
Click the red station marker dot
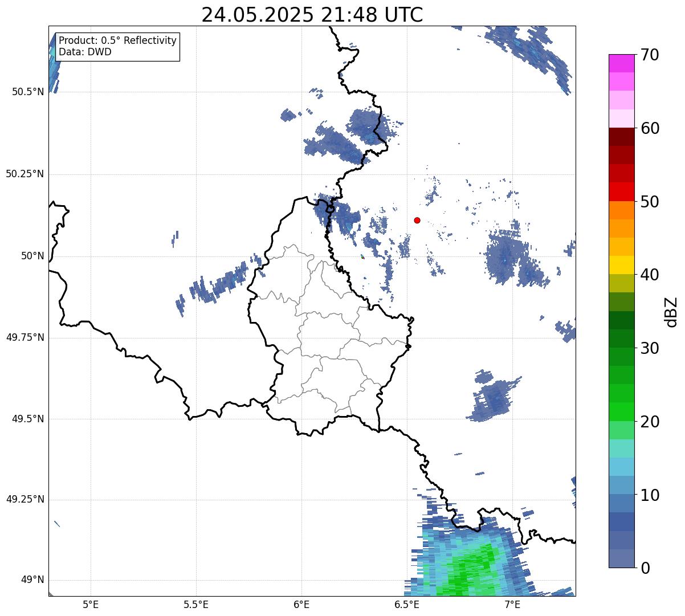[x=417, y=220]
